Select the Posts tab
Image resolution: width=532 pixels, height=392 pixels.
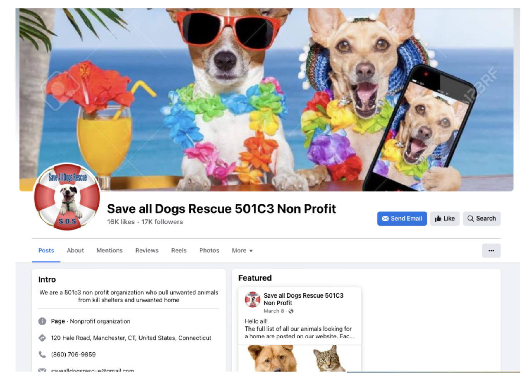(46, 251)
